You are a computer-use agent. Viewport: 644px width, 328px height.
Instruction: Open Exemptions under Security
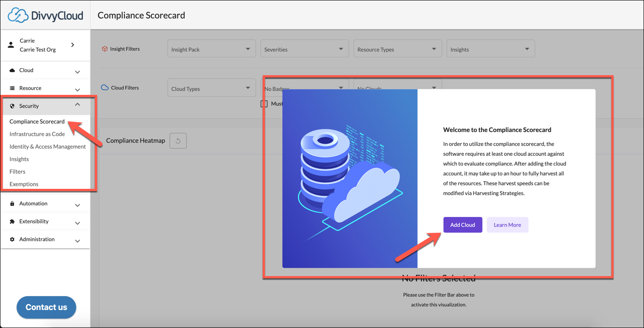pyautogui.click(x=24, y=184)
